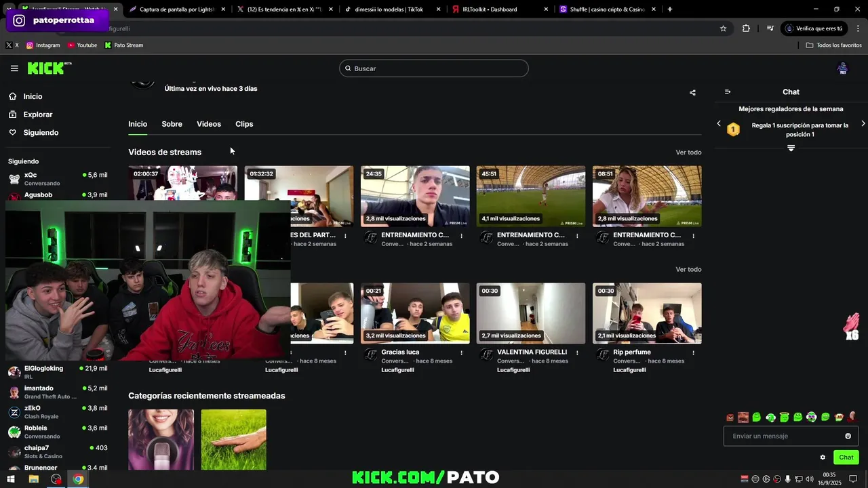868x488 pixels.
Task: Open the Kick hamburger menu
Action: click(x=14, y=68)
